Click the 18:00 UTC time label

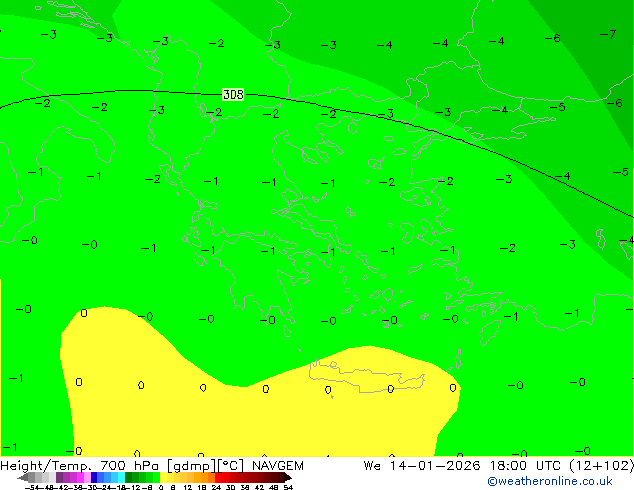click(525, 466)
